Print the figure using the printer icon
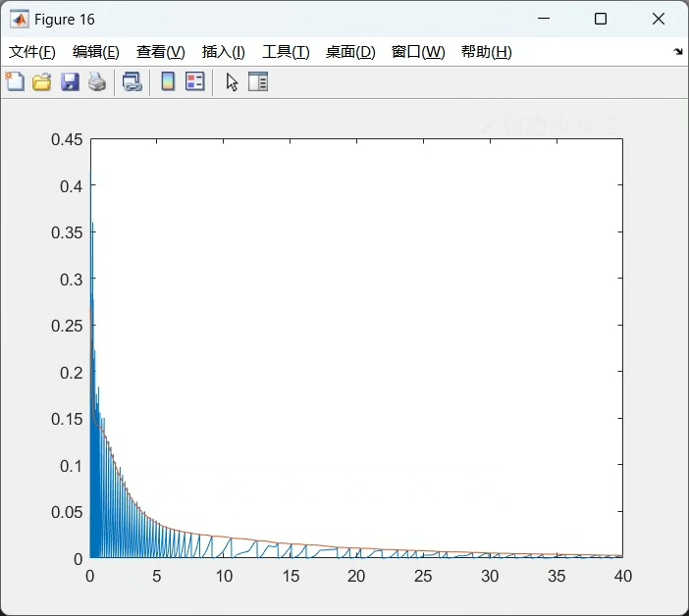This screenshot has height=616, width=689. pyautogui.click(x=97, y=82)
